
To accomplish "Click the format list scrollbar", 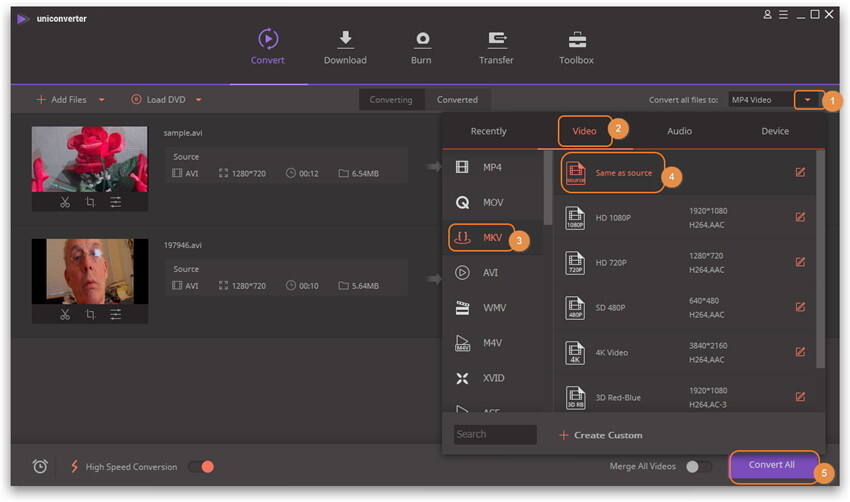I will (548, 188).
